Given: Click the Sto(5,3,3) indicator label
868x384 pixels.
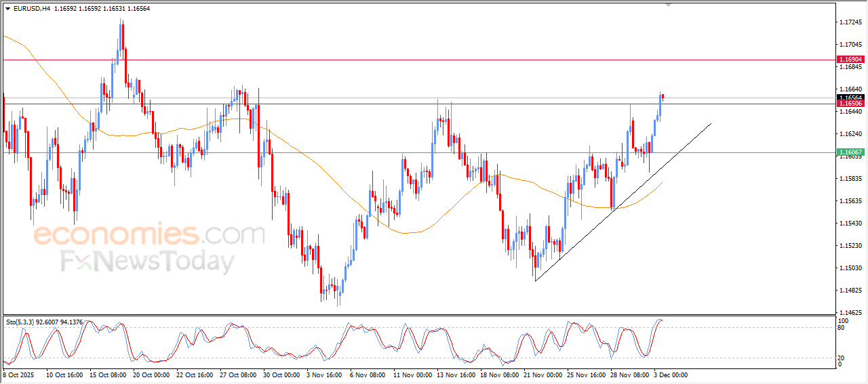Looking at the screenshot, I should tap(44, 322).
